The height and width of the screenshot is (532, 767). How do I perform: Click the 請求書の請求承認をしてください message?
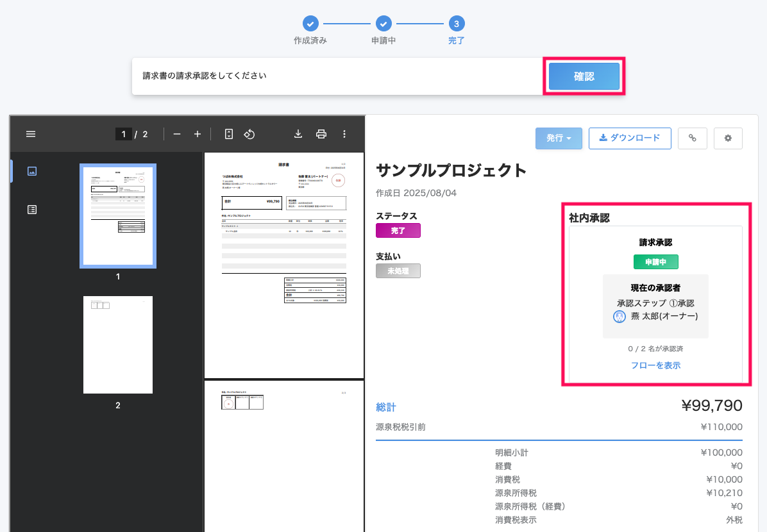[205, 76]
